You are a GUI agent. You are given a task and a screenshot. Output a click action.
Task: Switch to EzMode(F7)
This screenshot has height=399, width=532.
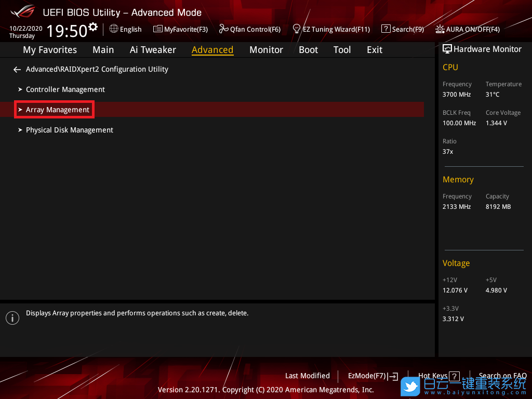[x=373, y=376]
